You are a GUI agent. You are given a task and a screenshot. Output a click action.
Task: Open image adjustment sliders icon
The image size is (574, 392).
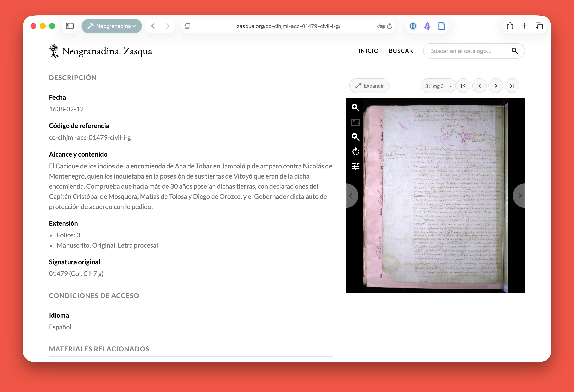coord(355,166)
